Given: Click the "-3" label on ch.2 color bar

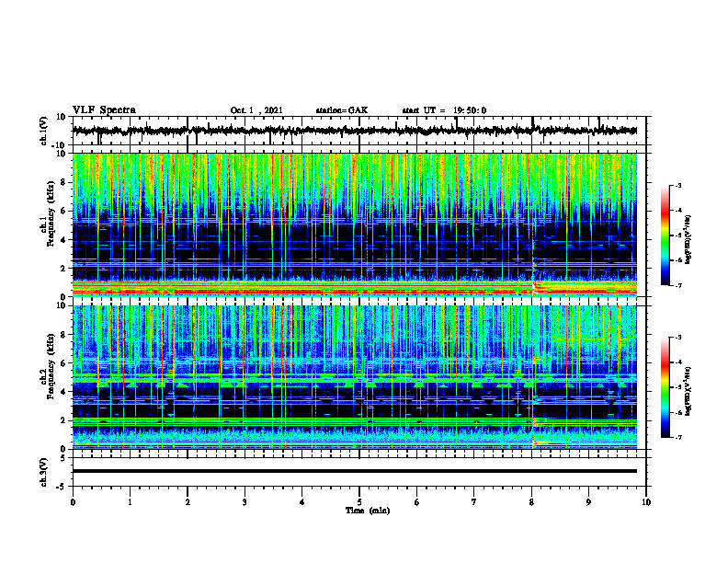Looking at the screenshot, I should coord(677,338).
